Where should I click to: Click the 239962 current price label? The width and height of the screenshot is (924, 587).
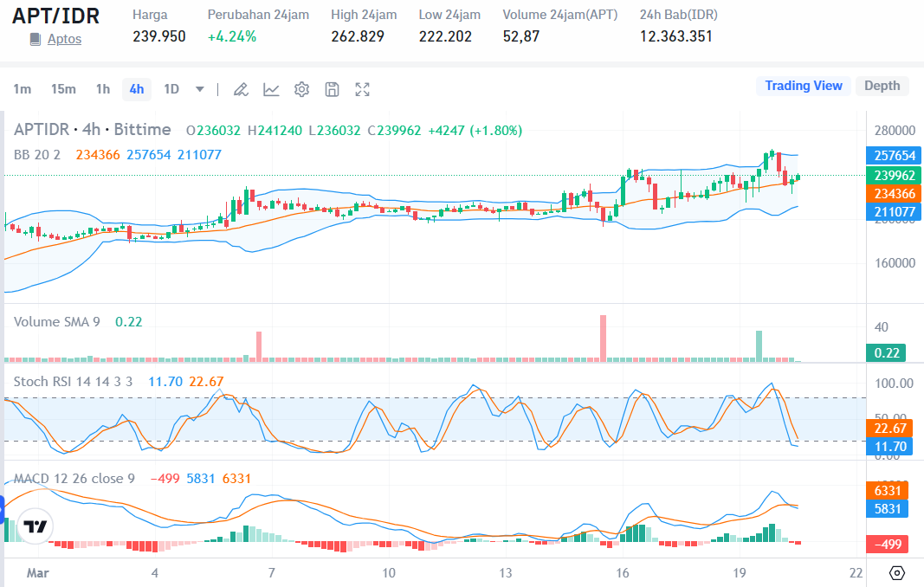pyautogui.click(x=894, y=176)
